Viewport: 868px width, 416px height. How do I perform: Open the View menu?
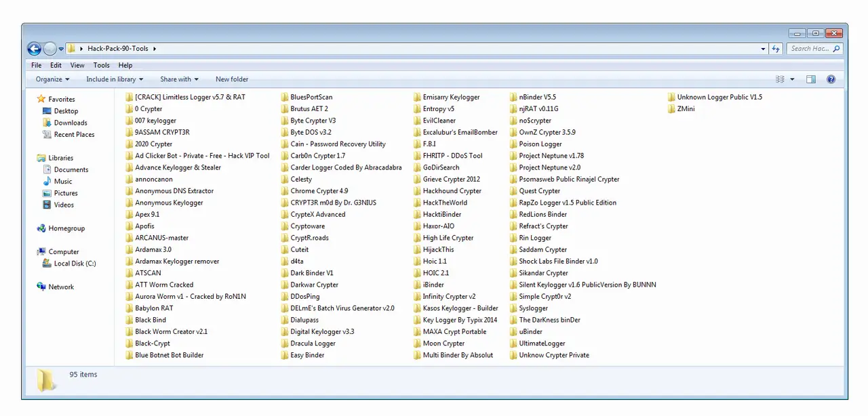pyautogui.click(x=77, y=65)
